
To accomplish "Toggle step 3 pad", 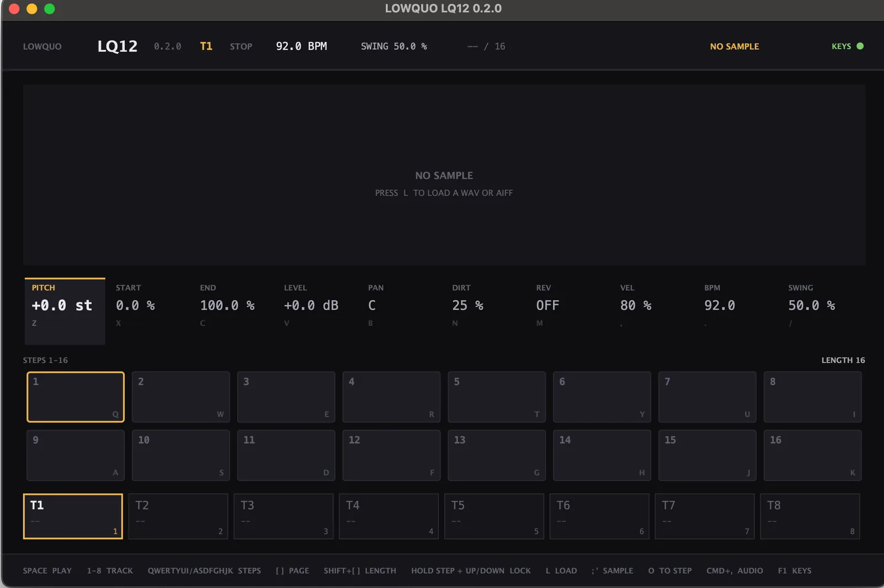I will click(x=286, y=397).
